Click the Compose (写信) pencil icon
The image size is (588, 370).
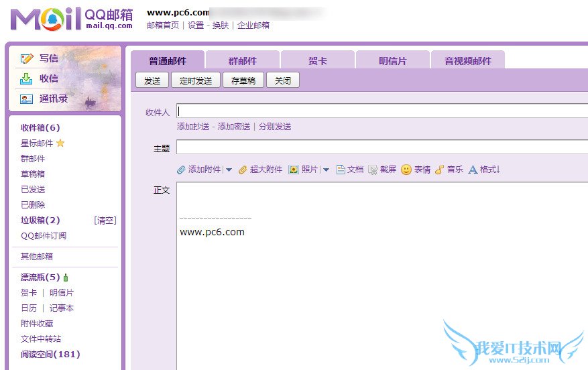27,58
